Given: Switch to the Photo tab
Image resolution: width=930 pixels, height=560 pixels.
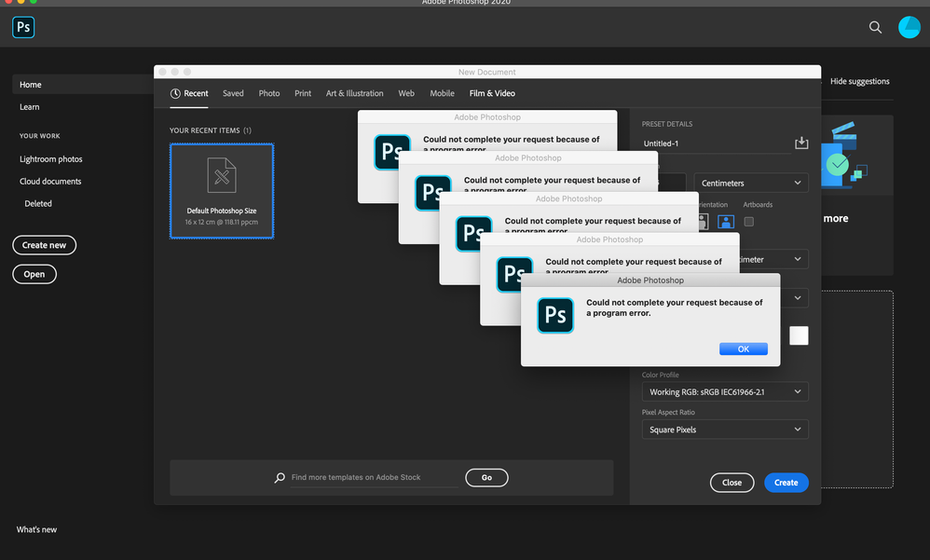Looking at the screenshot, I should click(x=269, y=94).
